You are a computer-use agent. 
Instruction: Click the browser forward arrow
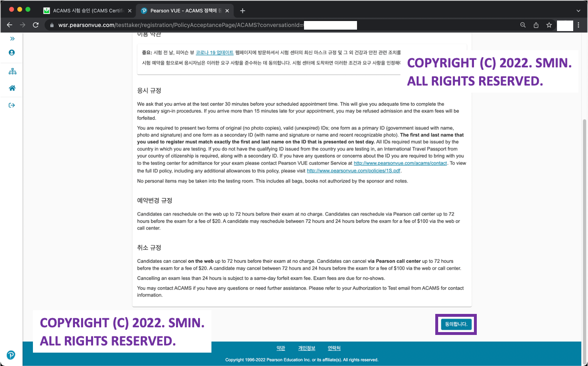click(x=22, y=25)
